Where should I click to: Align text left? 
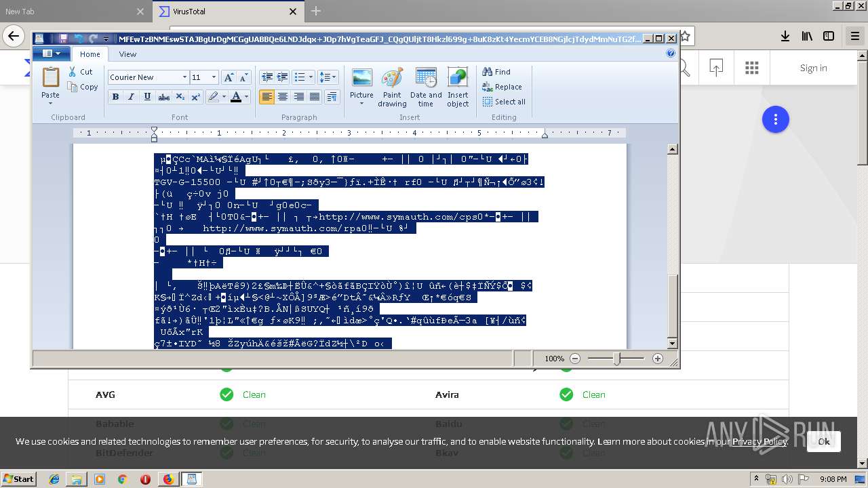point(267,97)
